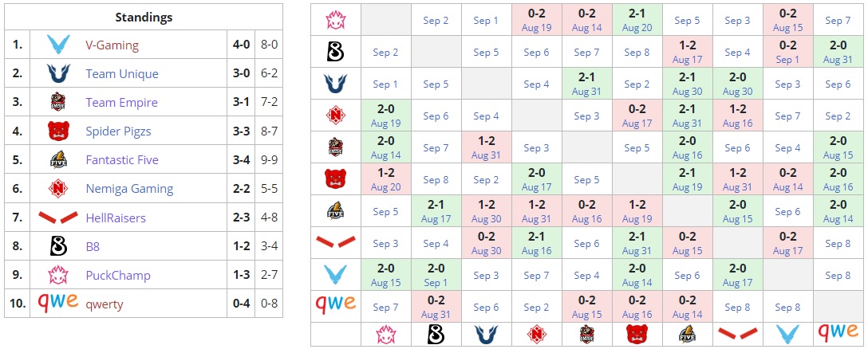Open the V-Gaming team link
The width and height of the screenshot is (868, 349).
point(112,45)
